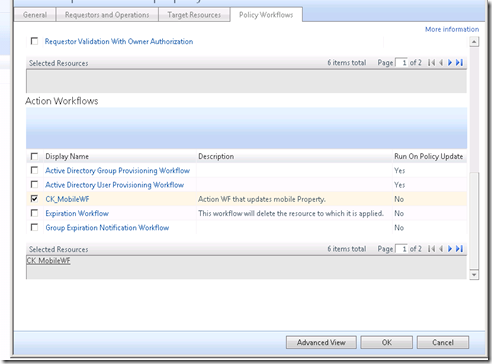Go to first page in upper Selected Resources pager
The width and height of the screenshot is (492, 364).
coord(431,63)
